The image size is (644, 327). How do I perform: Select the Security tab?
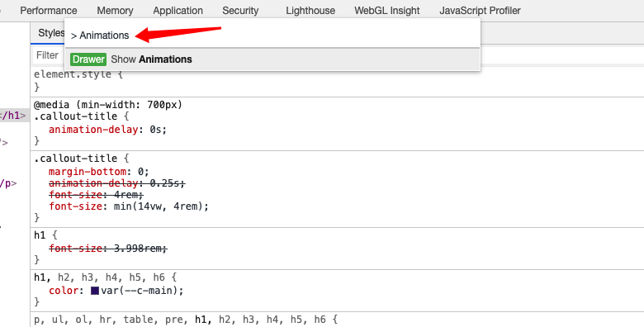[240, 11]
